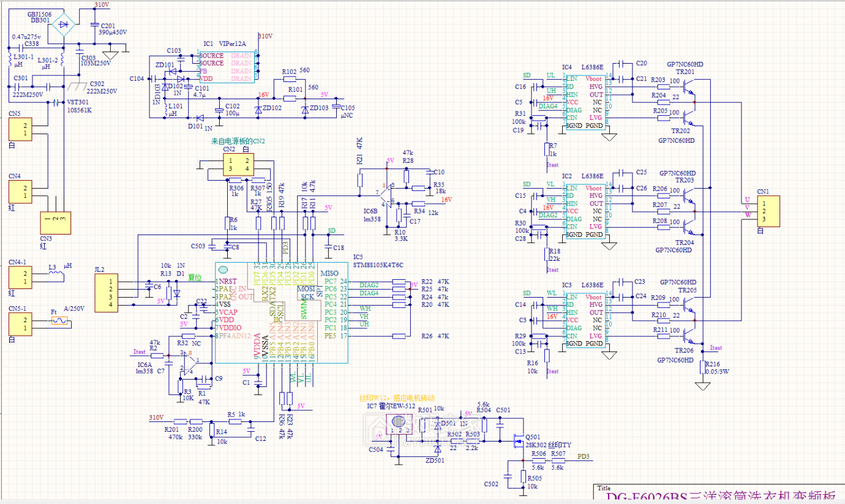
Task: Select the CN3 three-pin connector symbol
Action: 56,224
